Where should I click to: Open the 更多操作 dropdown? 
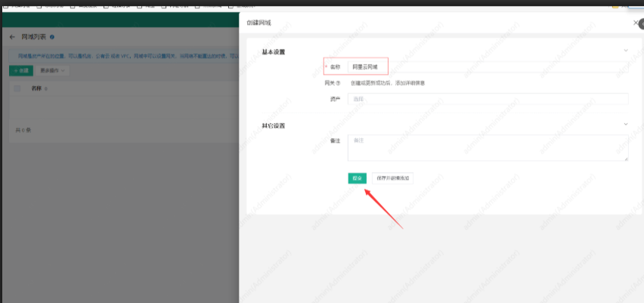(53, 70)
